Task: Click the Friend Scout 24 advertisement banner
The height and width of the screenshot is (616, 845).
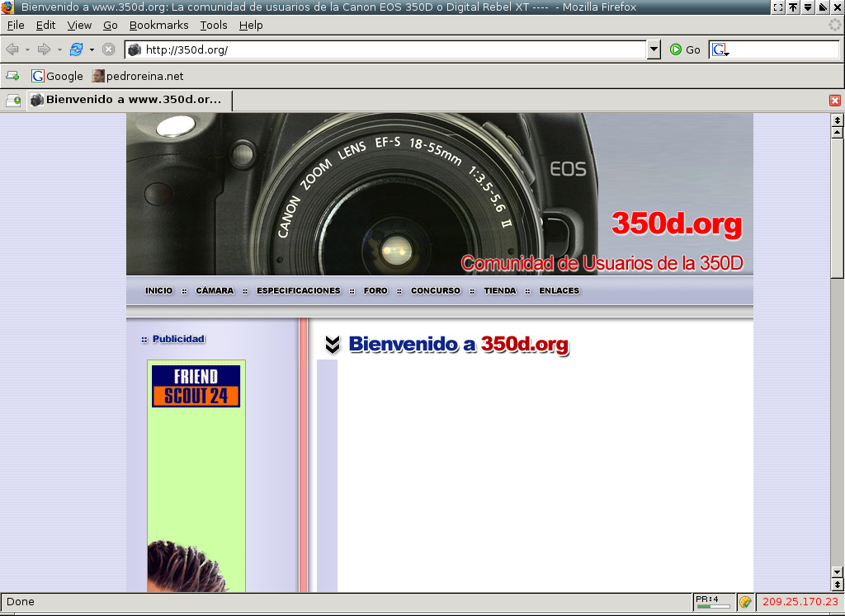Action: [x=196, y=387]
